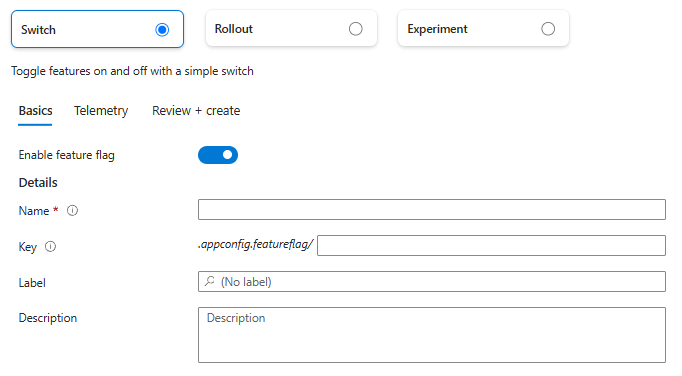Click the Name input field
The width and height of the screenshot is (682, 376).
tap(431, 210)
